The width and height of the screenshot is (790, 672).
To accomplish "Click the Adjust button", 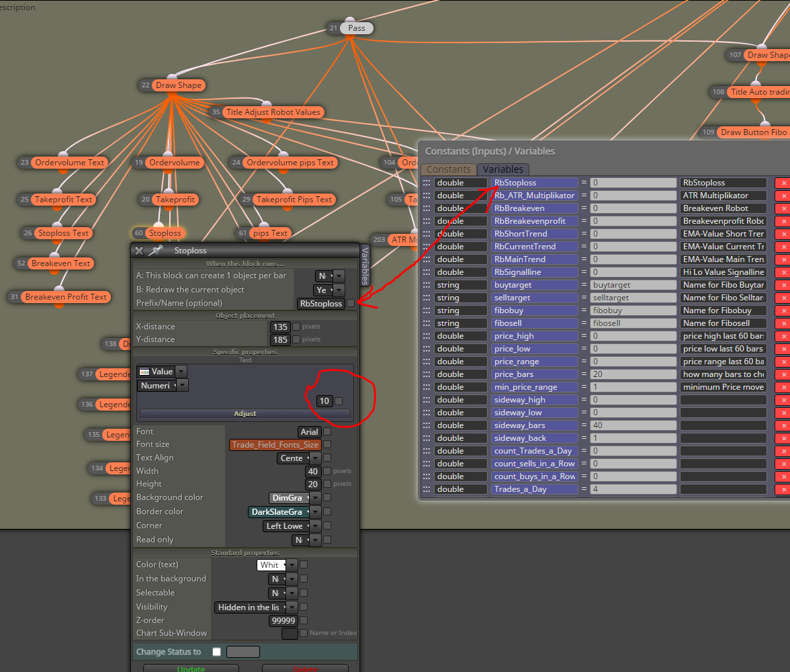I will coord(245,413).
